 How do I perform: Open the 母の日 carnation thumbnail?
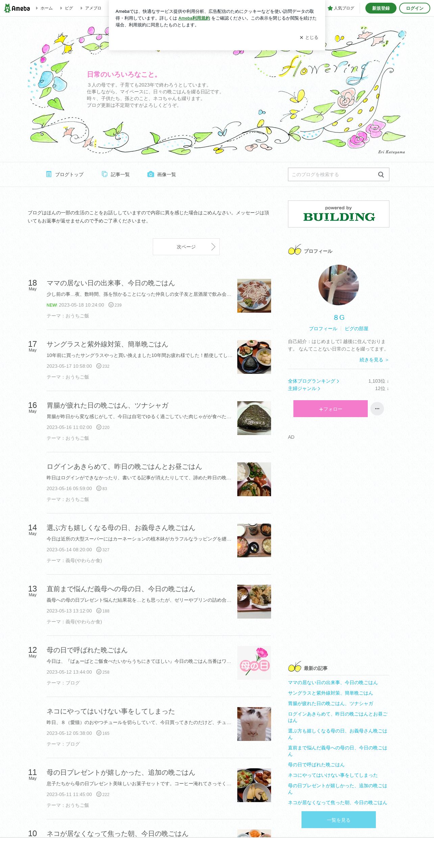pyautogui.click(x=254, y=663)
